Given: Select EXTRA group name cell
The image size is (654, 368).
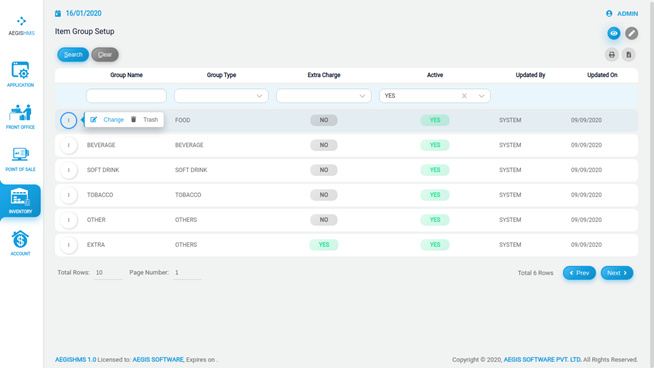Looking at the screenshot, I should 96,245.
